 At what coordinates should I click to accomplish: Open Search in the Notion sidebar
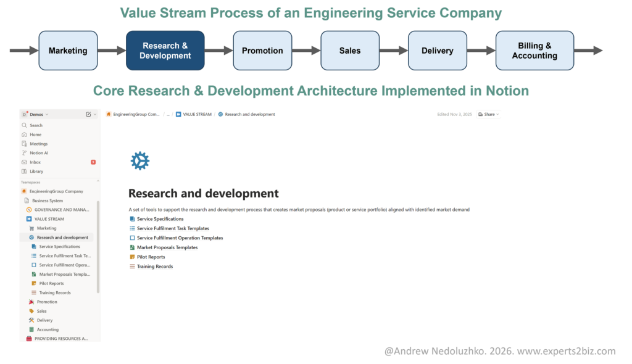(x=36, y=125)
